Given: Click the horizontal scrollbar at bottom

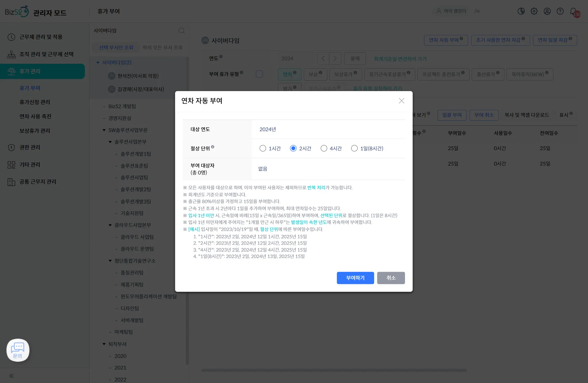Looking at the screenshot, I should (334, 370).
